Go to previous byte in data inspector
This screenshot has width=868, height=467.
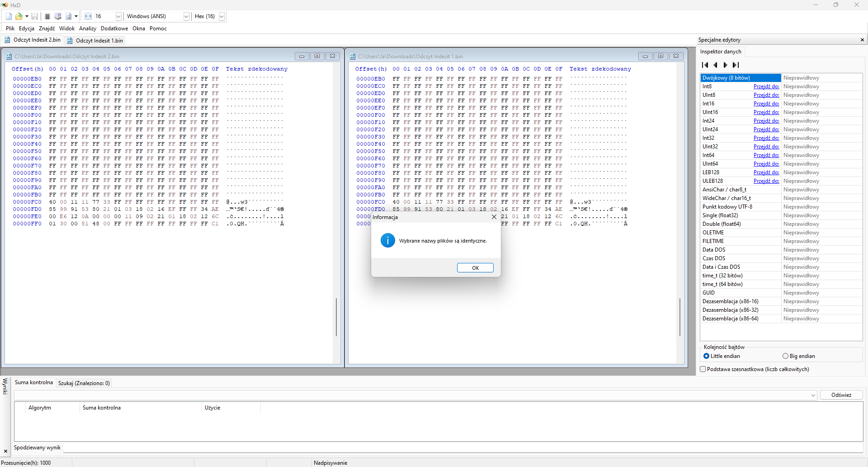(715, 65)
